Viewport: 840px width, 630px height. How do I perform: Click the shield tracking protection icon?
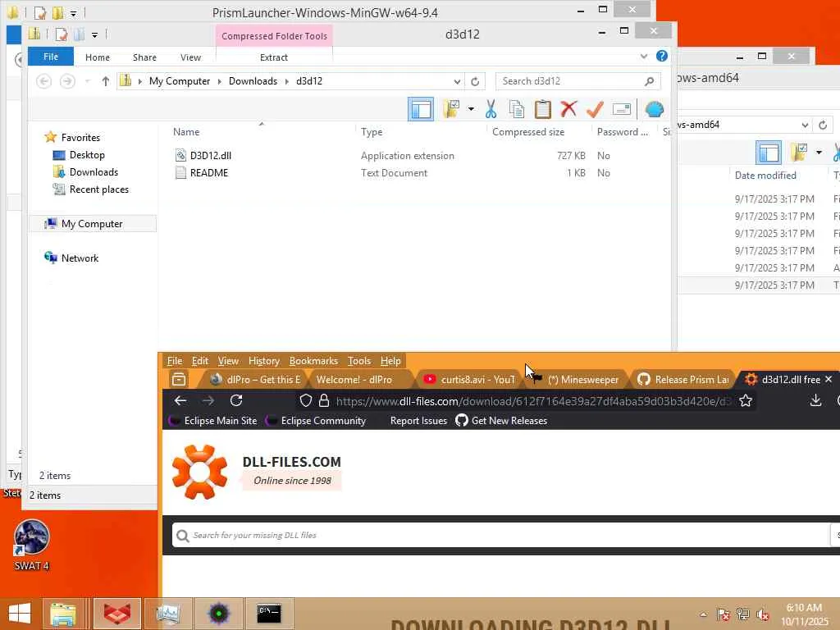305,400
